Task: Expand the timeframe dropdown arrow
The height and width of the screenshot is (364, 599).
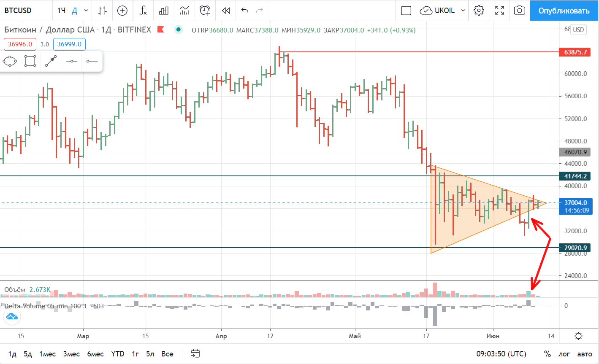Action: point(86,11)
